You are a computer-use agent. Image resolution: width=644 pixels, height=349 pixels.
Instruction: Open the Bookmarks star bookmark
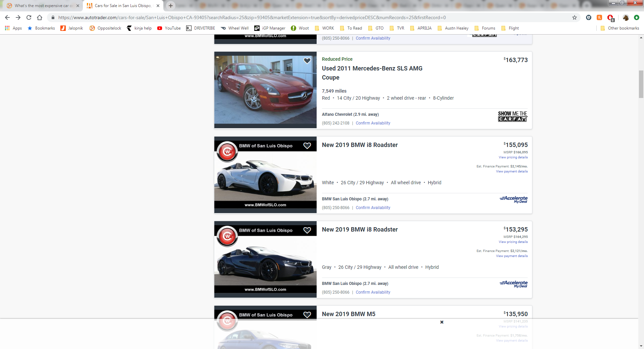pos(41,28)
